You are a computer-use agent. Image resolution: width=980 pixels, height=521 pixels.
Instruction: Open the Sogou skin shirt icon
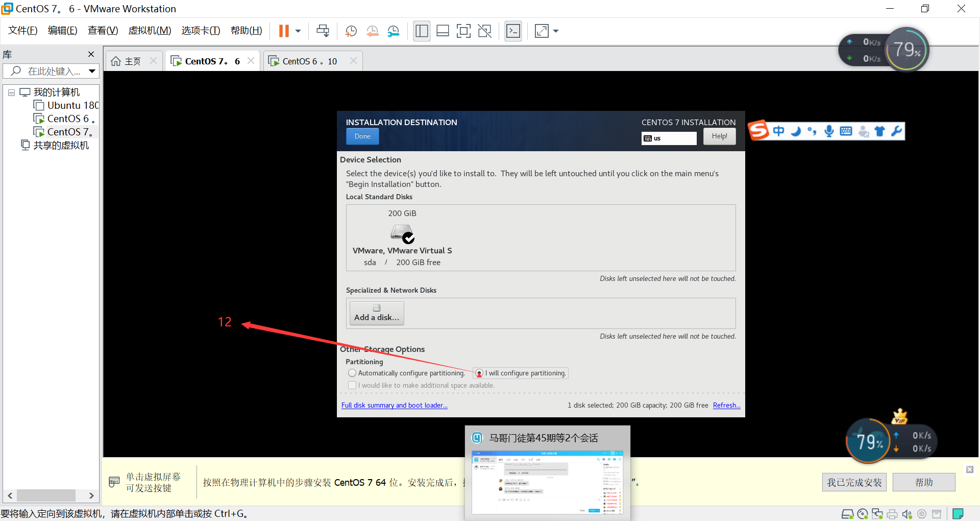[879, 131]
